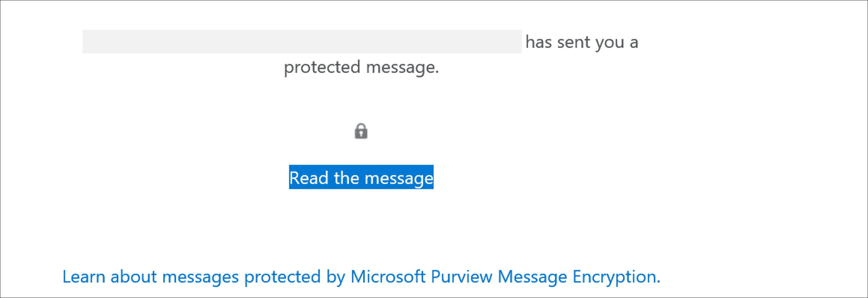
Task: Click the word "Read" on blue button
Action: coord(309,178)
